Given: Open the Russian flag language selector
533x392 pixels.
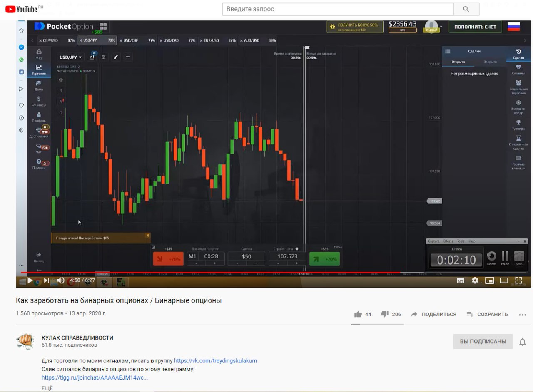Looking at the screenshot, I should [x=513, y=27].
